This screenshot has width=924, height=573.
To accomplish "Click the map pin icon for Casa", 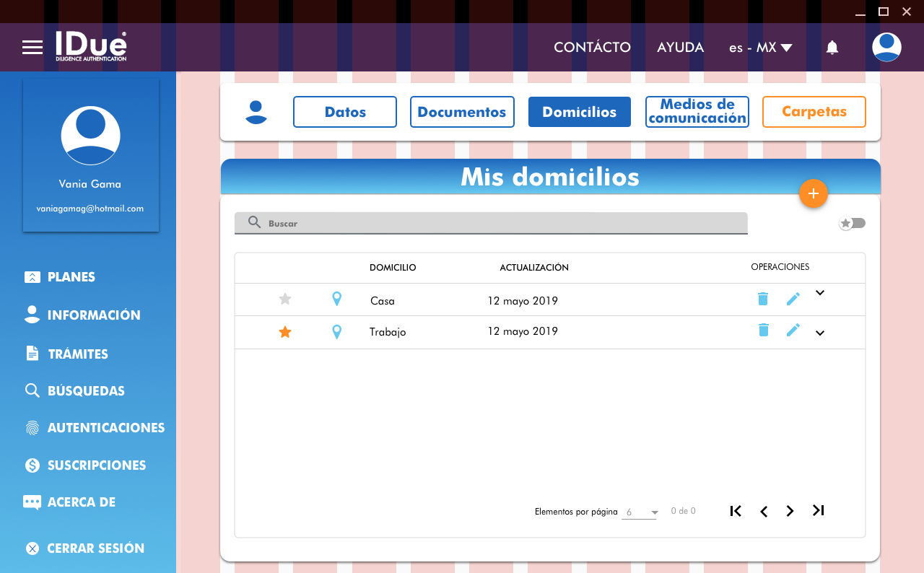I will pyautogui.click(x=336, y=299).
